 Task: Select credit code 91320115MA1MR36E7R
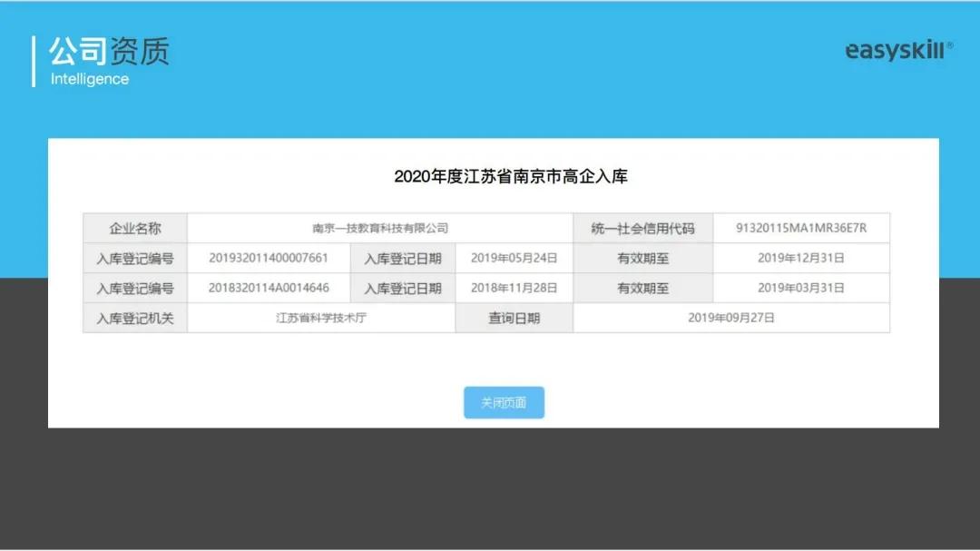click(x=800, y=228)
